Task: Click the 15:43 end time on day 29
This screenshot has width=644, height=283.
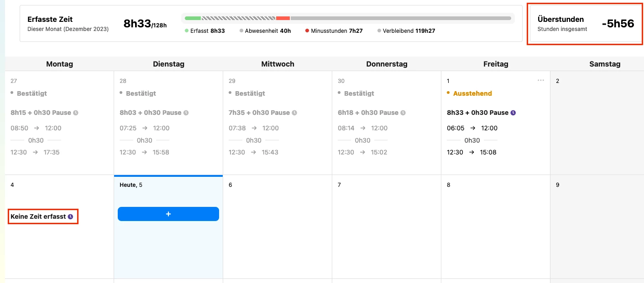Action: (x=270, y=152)
